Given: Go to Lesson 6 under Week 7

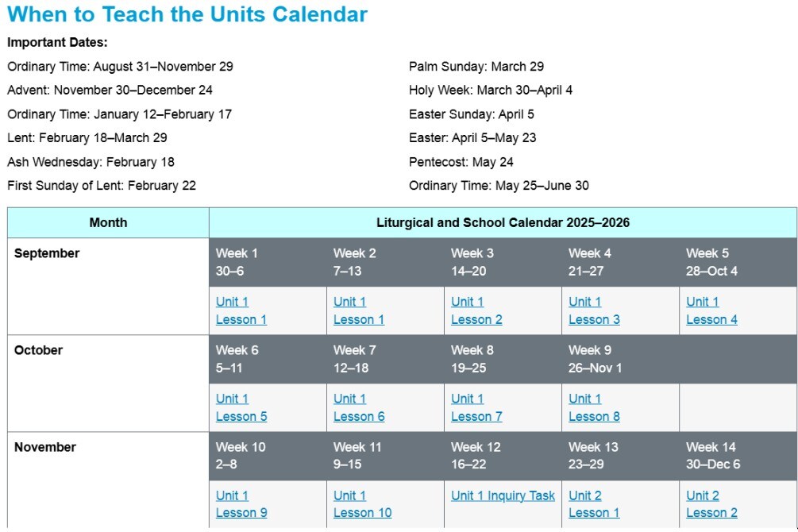Looking at the screenshot, I should [359, 416].
